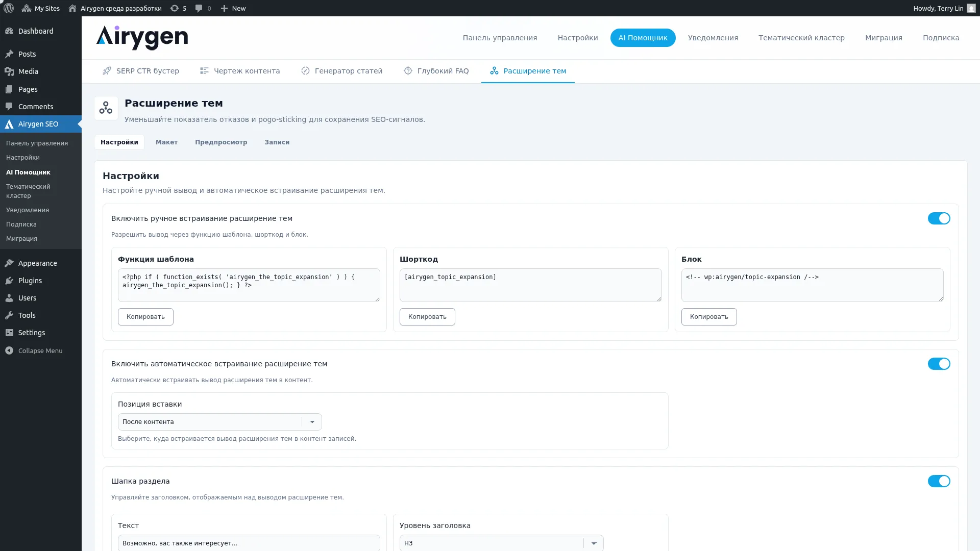The height and width of the screenshot is (551, 980).
Task: Click the rocket icon for SERP CTR бустер
Action: (x=107, y=71)
